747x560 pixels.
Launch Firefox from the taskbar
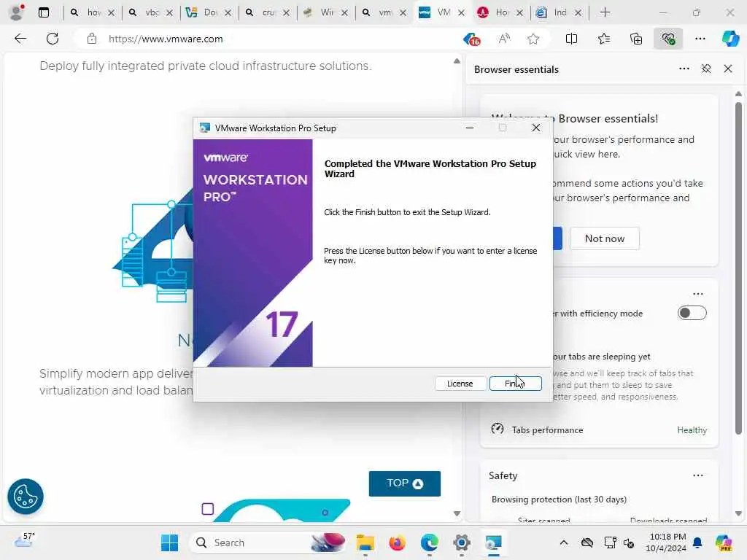click(398, 542)
